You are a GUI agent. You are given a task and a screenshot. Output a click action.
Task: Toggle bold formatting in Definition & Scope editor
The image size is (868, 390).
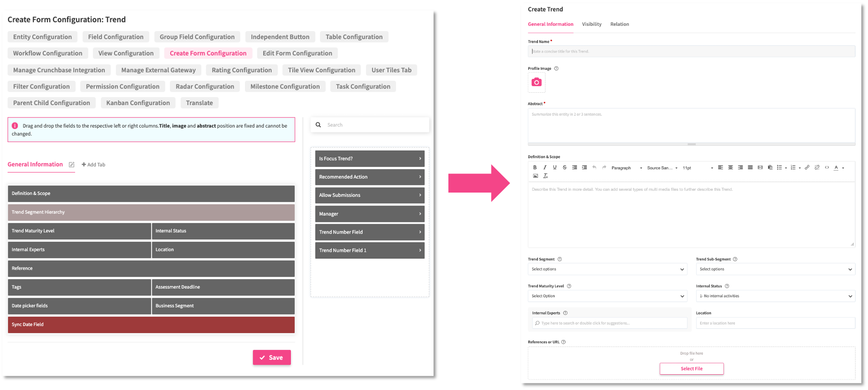(x=535, y=168)
